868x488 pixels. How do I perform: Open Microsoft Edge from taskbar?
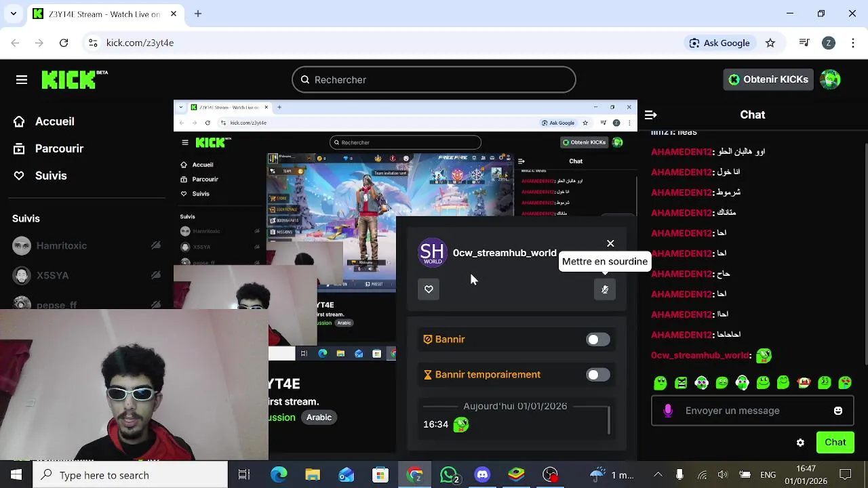(x=279, y=475)
